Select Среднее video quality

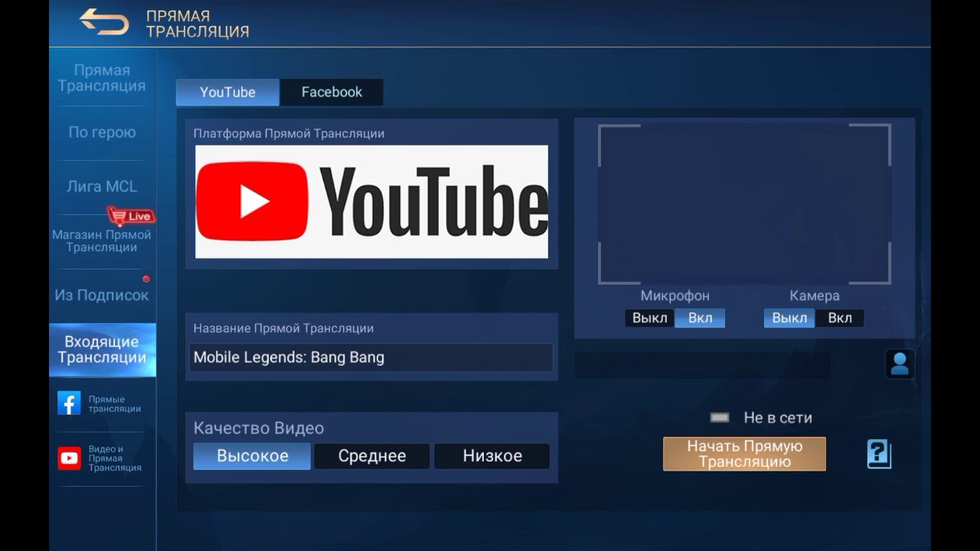point(372,456)
